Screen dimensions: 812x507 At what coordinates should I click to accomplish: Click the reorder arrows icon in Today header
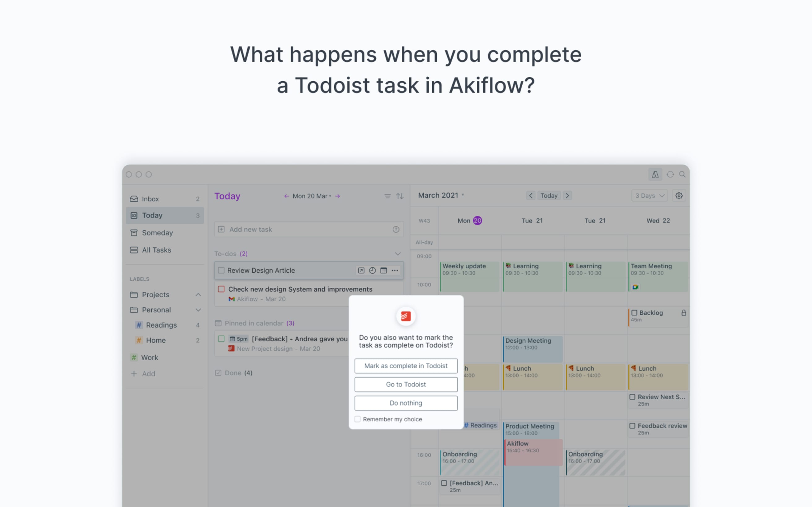[399, 196]
